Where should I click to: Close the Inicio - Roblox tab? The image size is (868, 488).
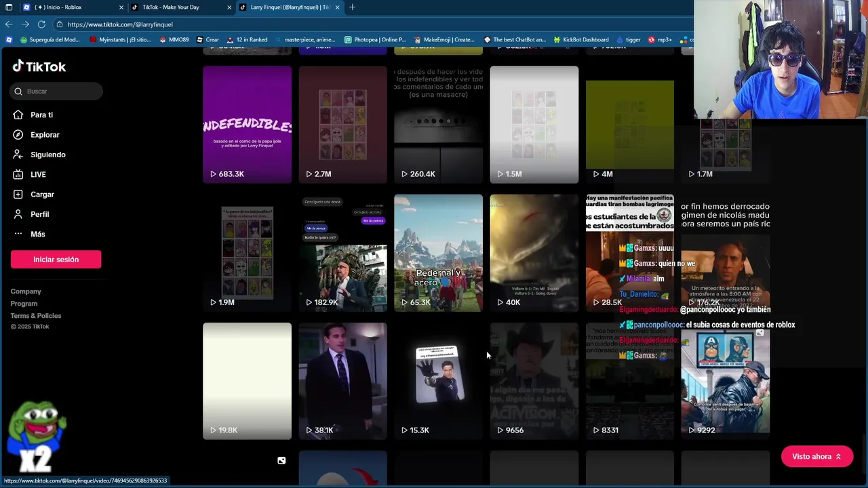coord(121,7)
